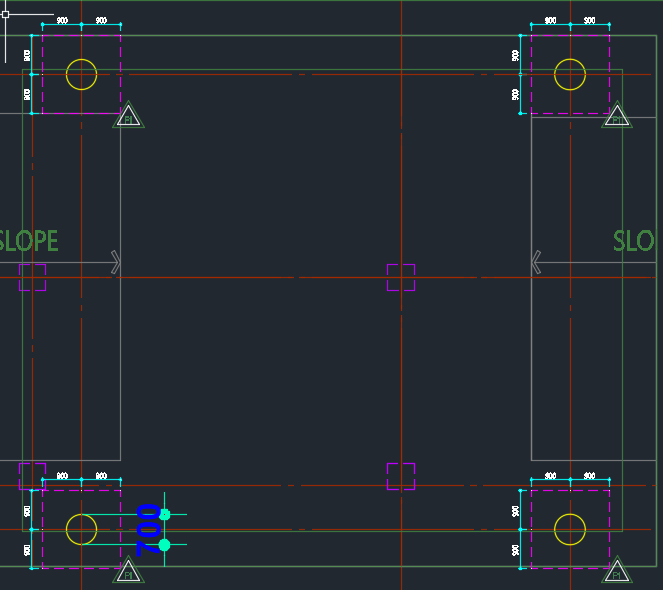Select first 900 dimension above bottom-left footing
Viewport: 663px width, 590px height.
pyautogui.click(x=62, y=476)
